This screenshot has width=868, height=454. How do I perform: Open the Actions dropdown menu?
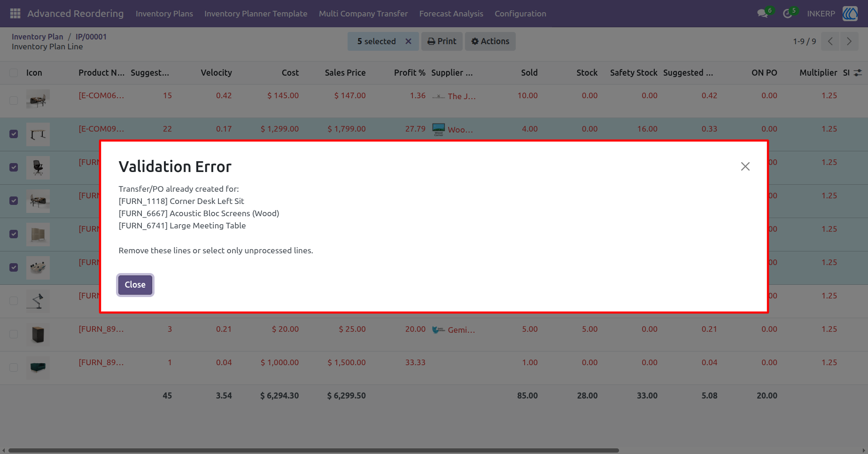point(490,41)
